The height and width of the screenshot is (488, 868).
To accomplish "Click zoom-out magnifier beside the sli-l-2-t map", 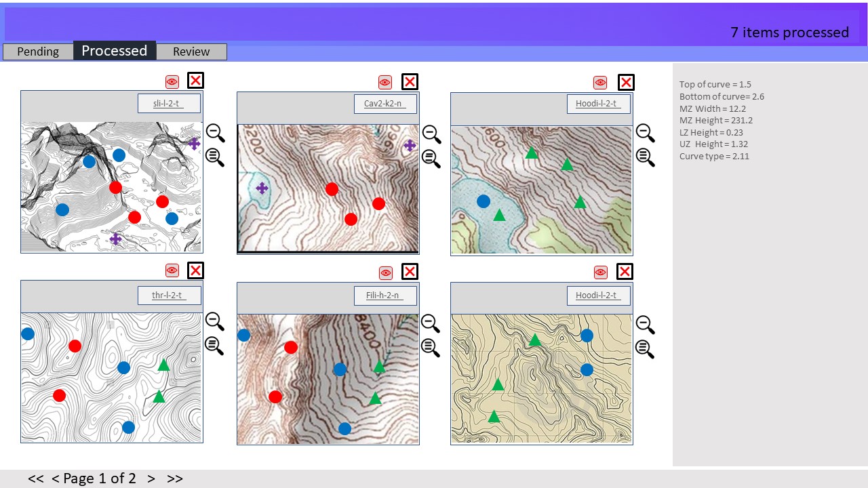I will 214,132.
